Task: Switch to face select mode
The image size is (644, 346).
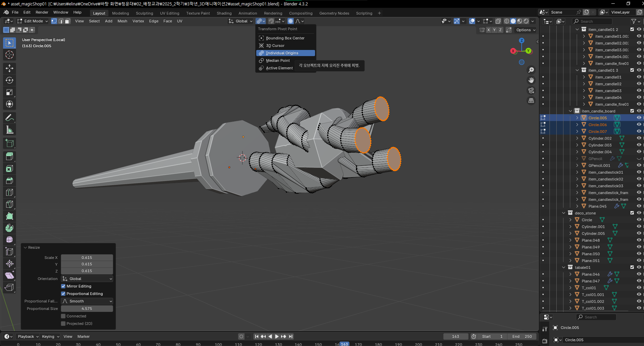Action: point(68,21)
